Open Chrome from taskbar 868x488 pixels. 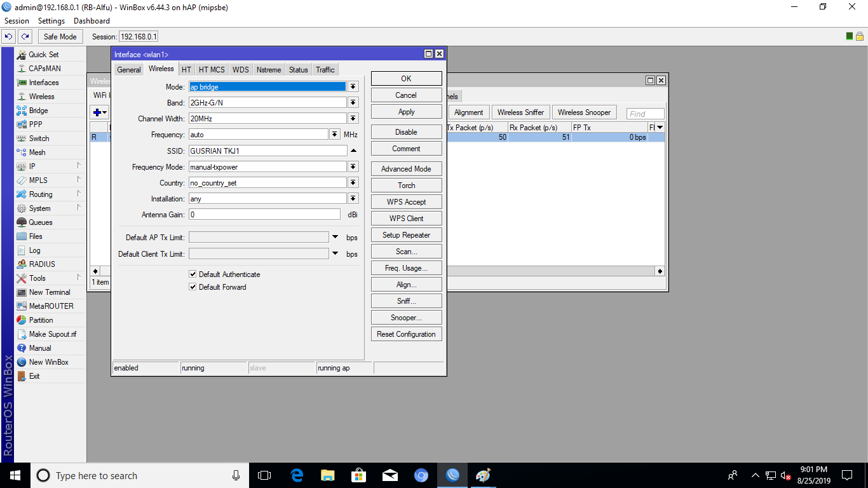pyautogui.click(x=421, y=475)
